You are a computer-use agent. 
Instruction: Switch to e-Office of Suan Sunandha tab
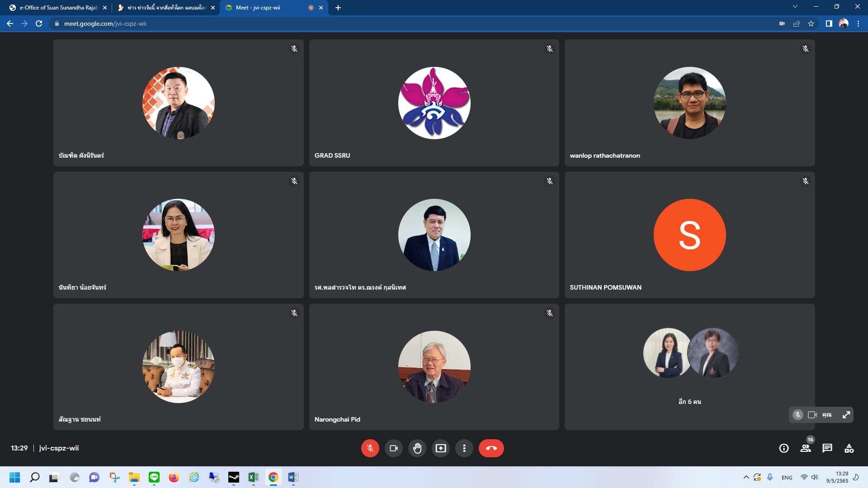(59, 8)
